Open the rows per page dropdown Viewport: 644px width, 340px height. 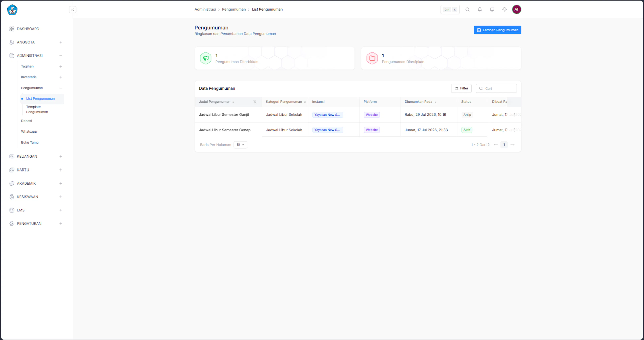240,145
